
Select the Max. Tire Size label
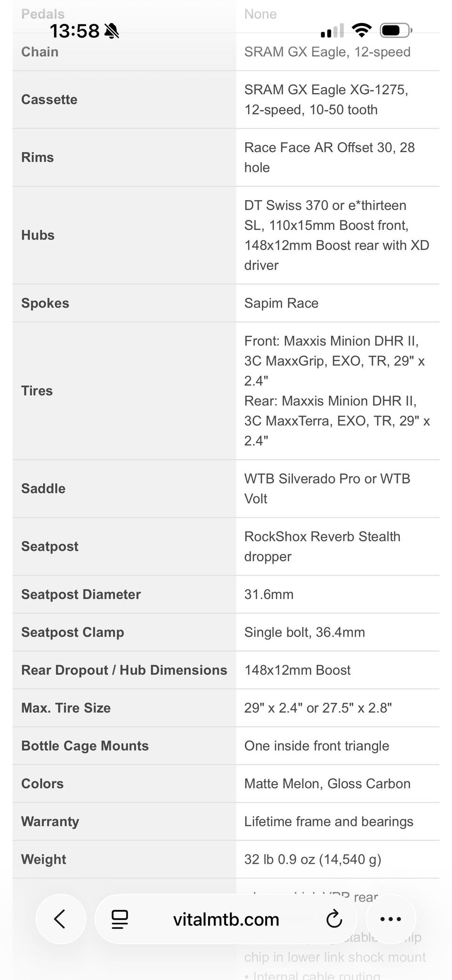click(x=66, y=708)
